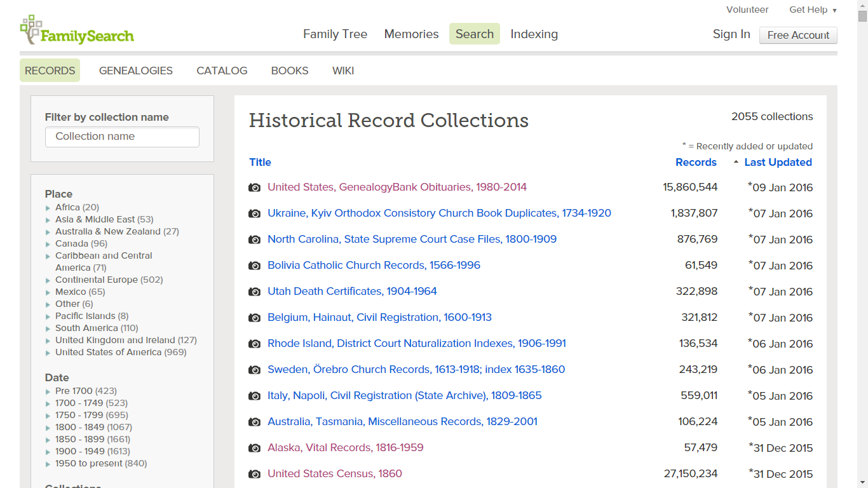The height and width of the screenshot is (488, 868).
Task: Open Rhode Island Naturalization Indexes collection
Action: pyautogui.click(x=417, y=344)
